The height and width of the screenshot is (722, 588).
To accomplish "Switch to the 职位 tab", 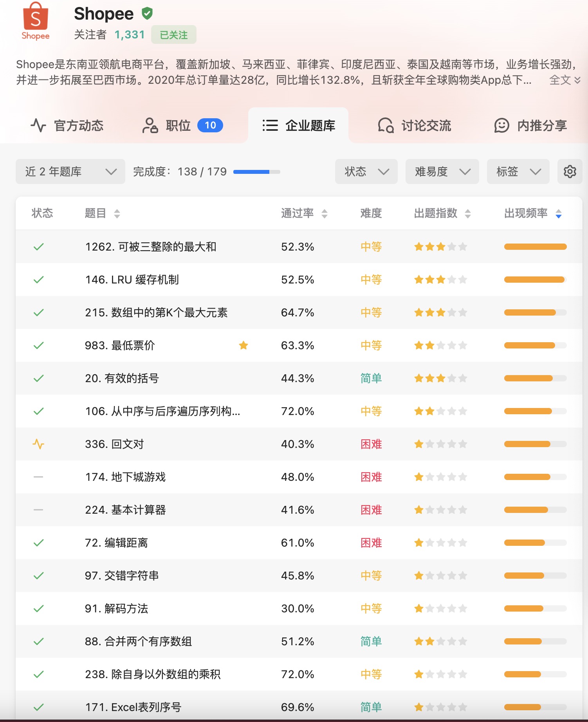I will (182, 126).
